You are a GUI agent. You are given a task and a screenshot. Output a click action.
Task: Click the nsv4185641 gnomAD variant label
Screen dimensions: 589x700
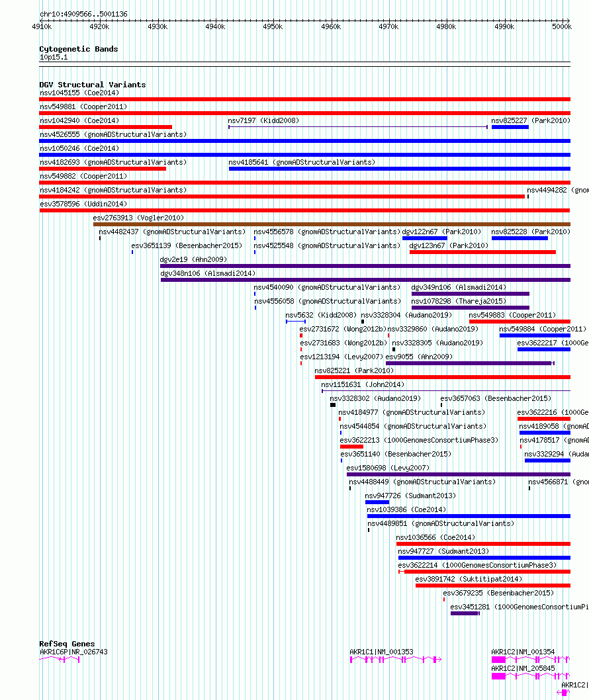(302, 163)
